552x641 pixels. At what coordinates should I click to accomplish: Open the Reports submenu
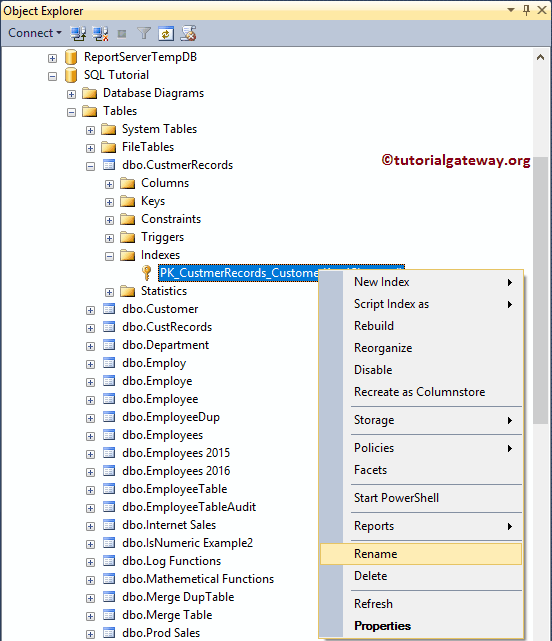pos(421,526)
